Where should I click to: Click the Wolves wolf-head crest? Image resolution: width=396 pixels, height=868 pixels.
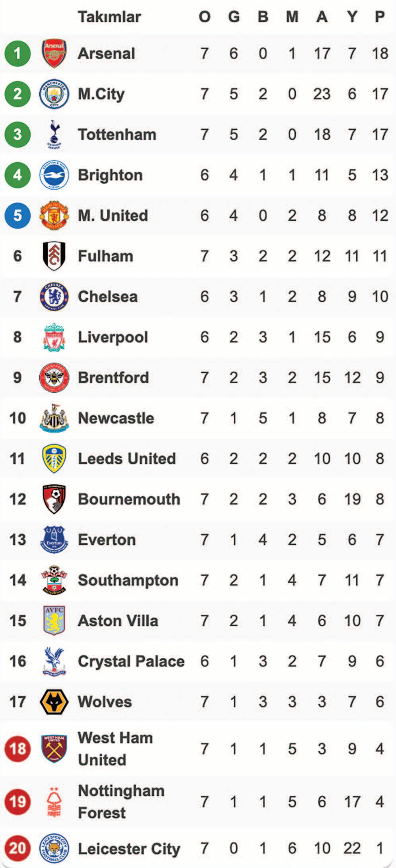[x=54, y=702]
